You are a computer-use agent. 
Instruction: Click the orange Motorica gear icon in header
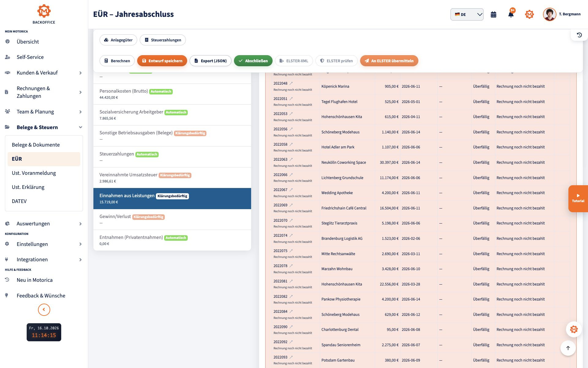529,14
